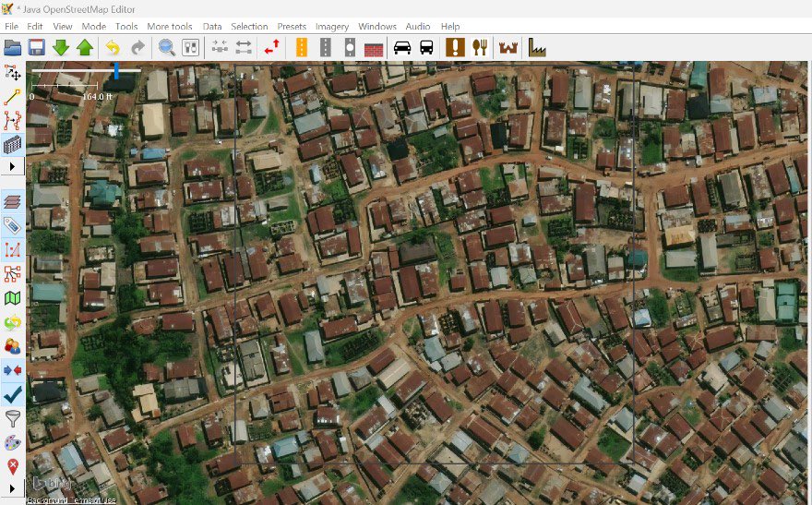Open the Selection menu
The height and width of the screenshot is (505, 812).
click(x=249, y=27)
